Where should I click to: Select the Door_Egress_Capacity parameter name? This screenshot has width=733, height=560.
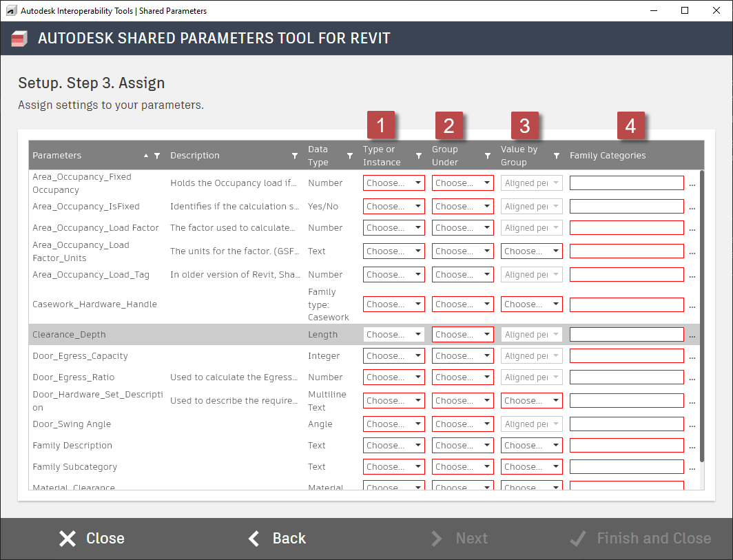[80, 355]
